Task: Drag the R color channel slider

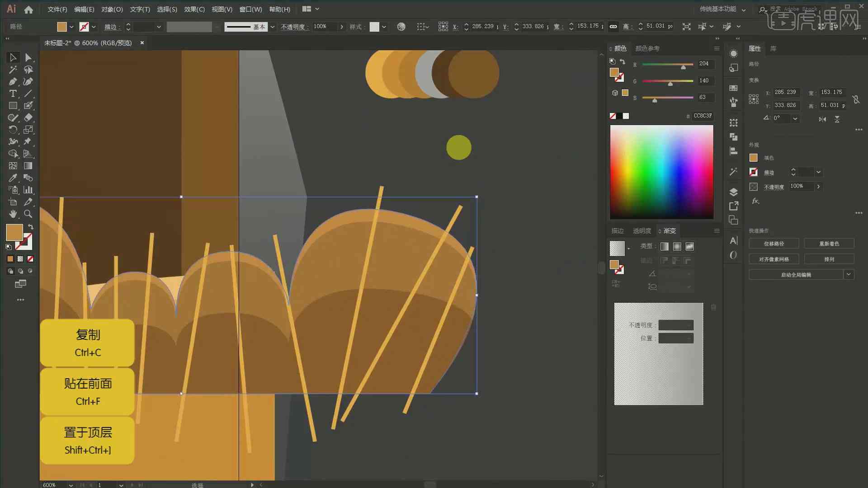Action: [683, 66]
